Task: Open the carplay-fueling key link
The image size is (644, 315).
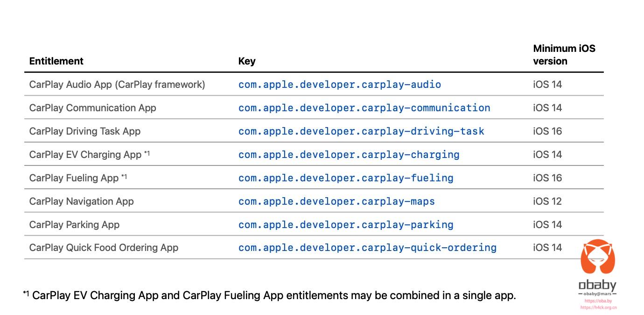Action: click(x=346, y=178)
